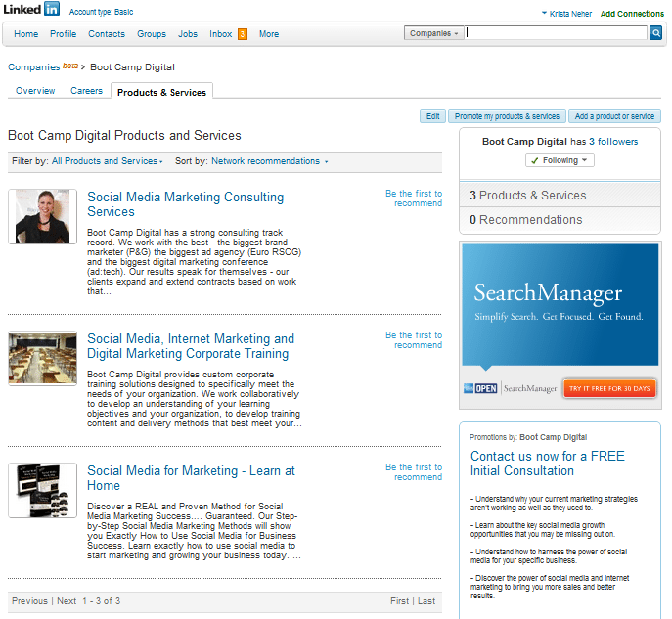Viewport: 672px width, 619px height.
Task: Click Promote my products & services button
Action: click(507, 116)
